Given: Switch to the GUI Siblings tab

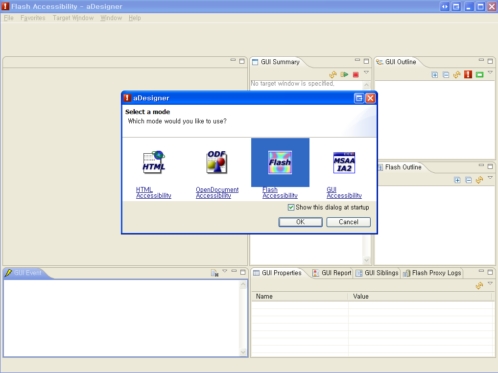Looking at the screenshot, I should 377,273.
